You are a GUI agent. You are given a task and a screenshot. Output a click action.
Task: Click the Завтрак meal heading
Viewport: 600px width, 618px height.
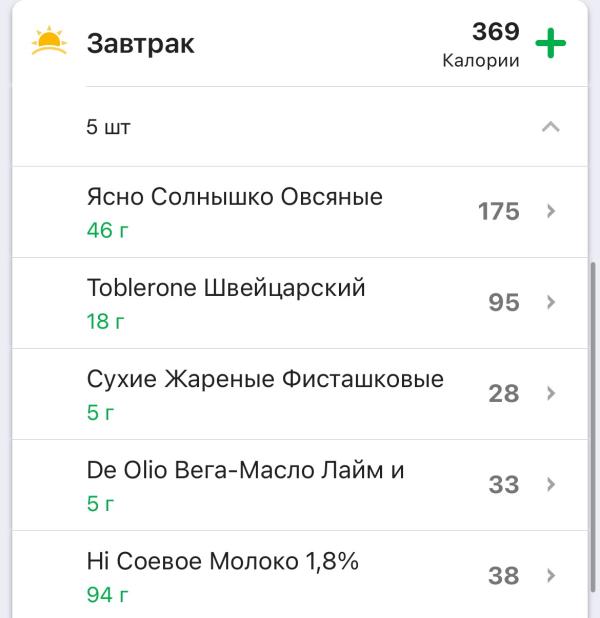[x=140, y=44]
